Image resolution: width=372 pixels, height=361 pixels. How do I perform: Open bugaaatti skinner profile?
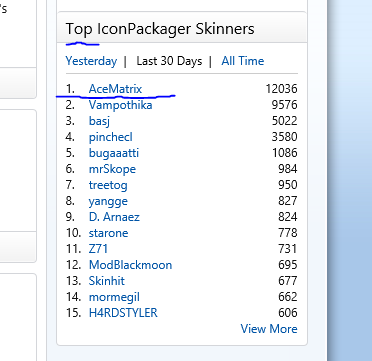pyautogui.click(x=114, y=153)
